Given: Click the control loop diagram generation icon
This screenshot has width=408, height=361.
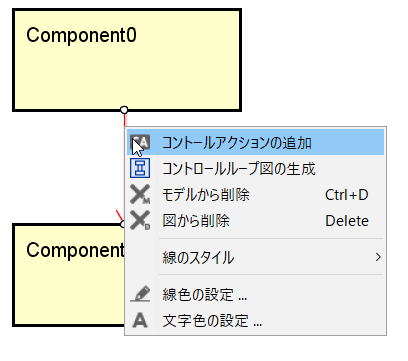Looking at the screenshot, I should (140, 168).
